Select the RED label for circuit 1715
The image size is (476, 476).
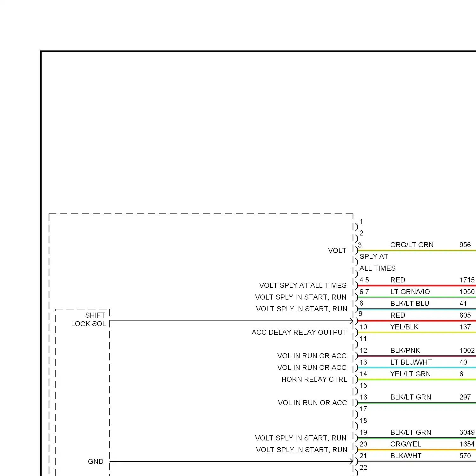coord(398,280)
